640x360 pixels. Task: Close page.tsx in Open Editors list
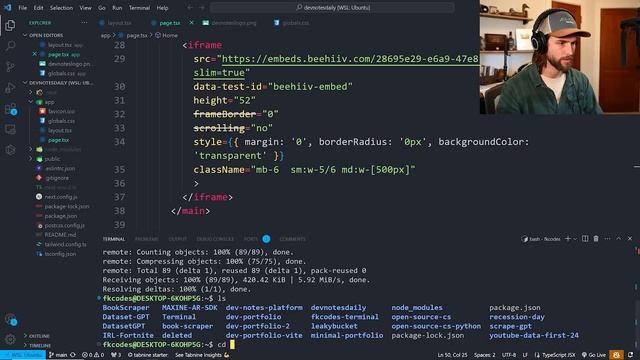coord(35,54)
